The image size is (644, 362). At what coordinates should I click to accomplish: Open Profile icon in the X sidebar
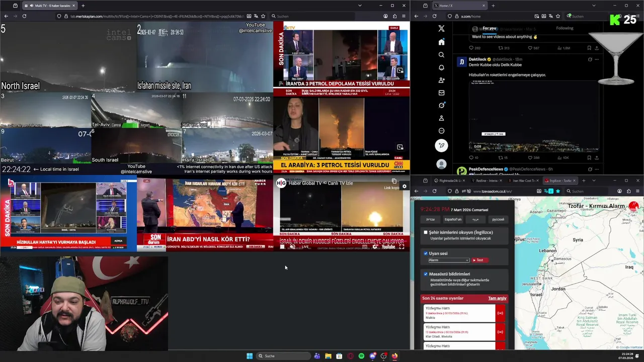pyautogui.click(x=441, y=118)
